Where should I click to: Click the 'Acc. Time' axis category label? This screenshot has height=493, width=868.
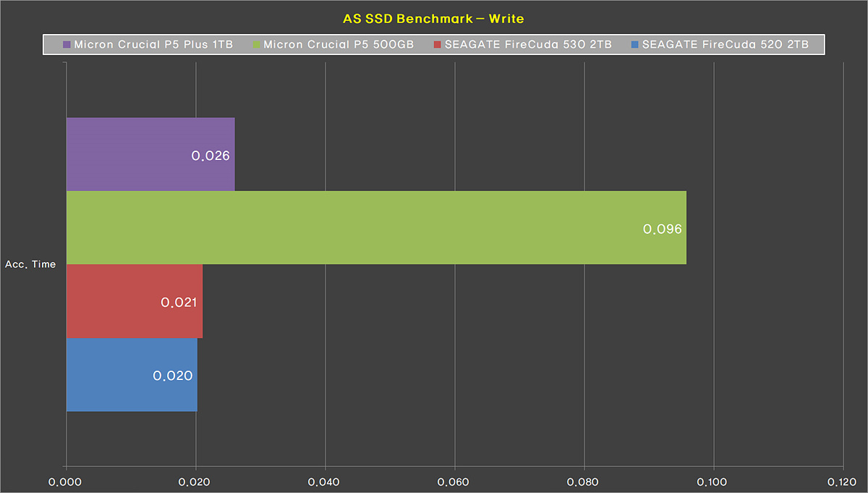coord(30,264)
